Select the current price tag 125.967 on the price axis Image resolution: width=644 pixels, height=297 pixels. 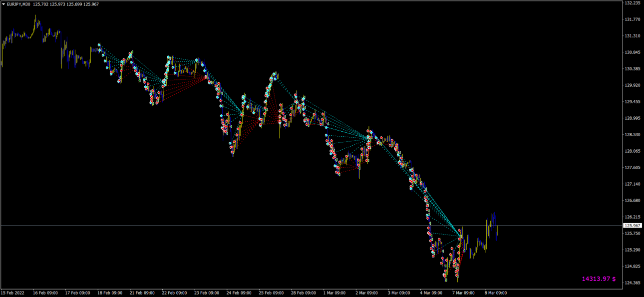tap(633, 226)
